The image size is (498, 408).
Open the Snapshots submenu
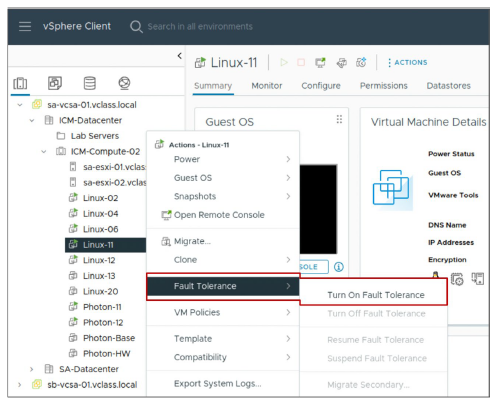pyautogui.click(x=223, y=196)
